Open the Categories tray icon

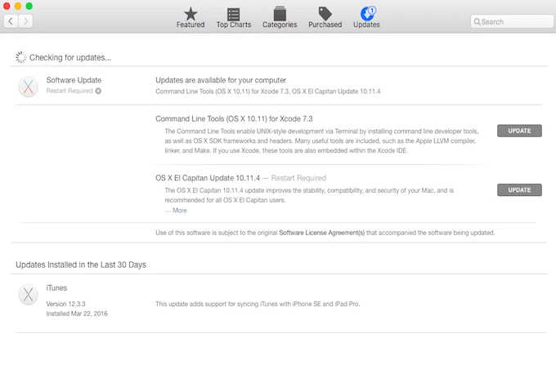pyautogui.click(x=280, y=13)
